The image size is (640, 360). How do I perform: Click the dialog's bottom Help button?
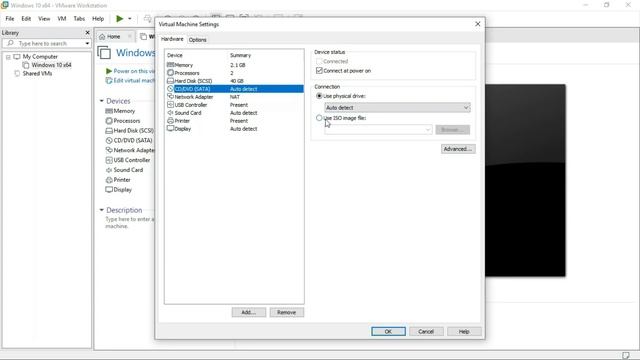pos(464,331)
